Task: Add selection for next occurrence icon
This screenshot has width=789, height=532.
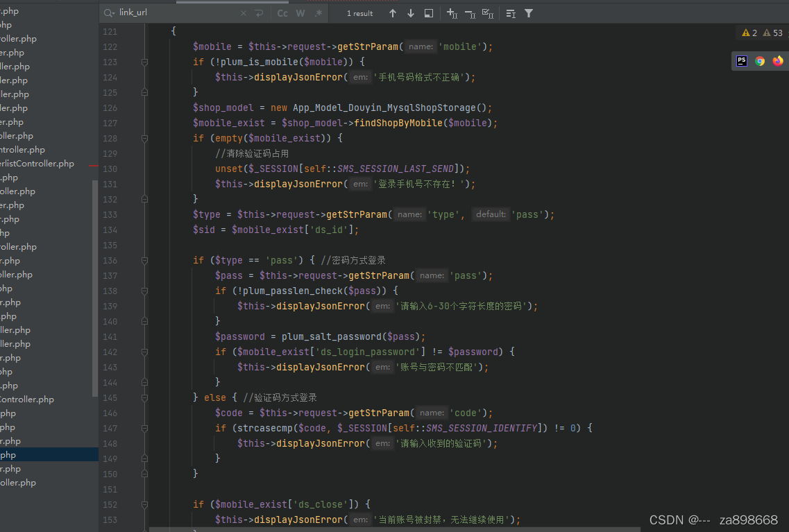Action: point(452,14)
